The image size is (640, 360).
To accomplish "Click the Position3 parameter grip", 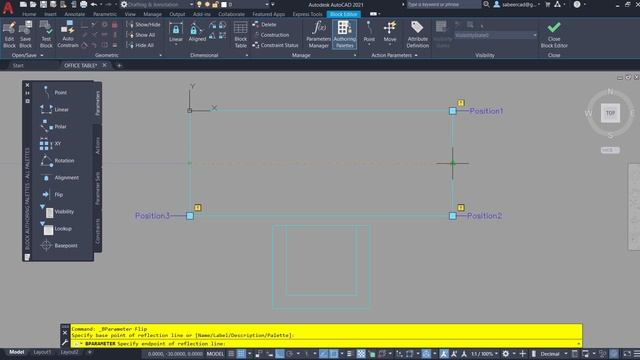I will tap(190, 216).
